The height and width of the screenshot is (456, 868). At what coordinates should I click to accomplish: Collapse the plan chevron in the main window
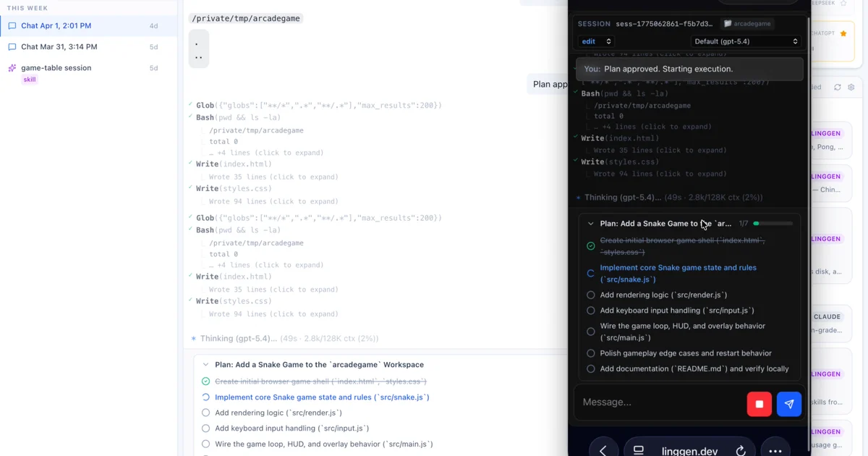205,365
